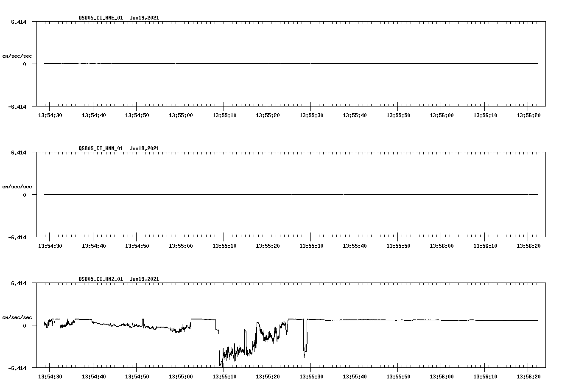Click the deepest trough of HNZ waveform

[x=220, y=365]
